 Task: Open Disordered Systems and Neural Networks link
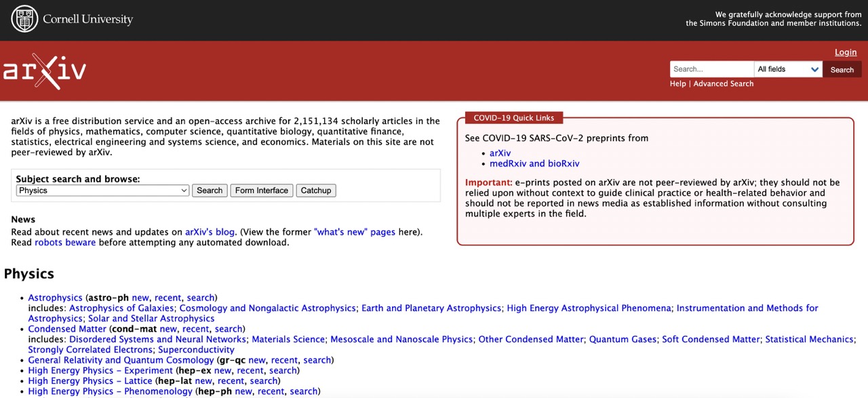point(157,339)
